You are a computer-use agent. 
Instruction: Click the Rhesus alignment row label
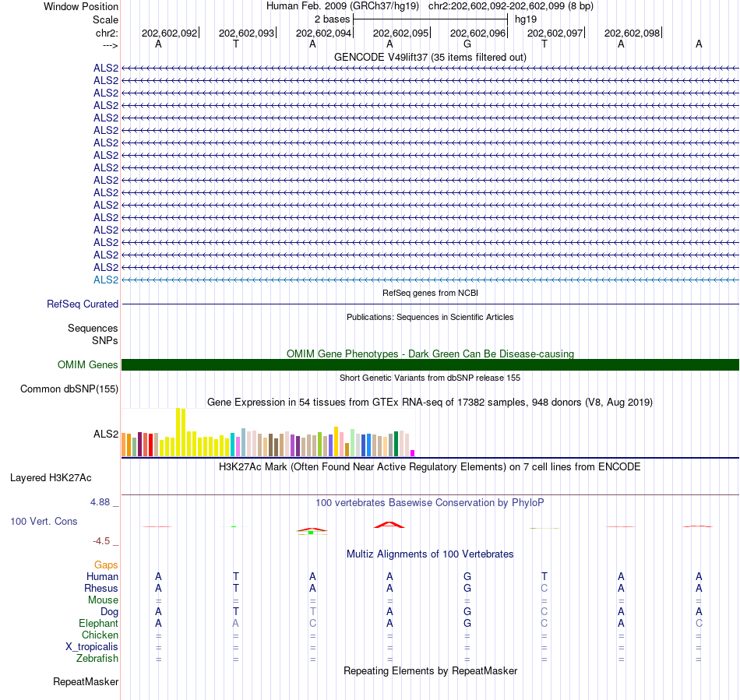(101, 588)
